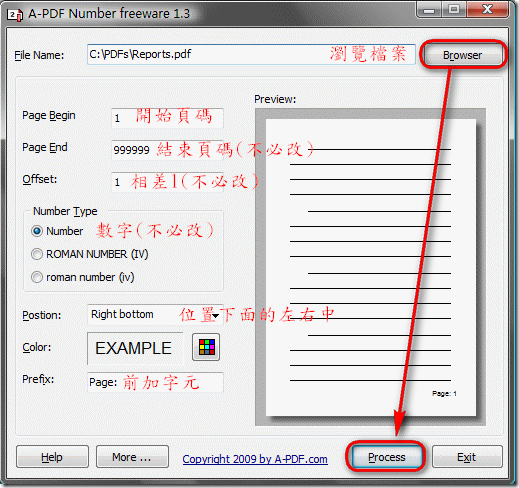Click the Number Type group label
Viewport: 519px width, 488px height.
[65, 211]
